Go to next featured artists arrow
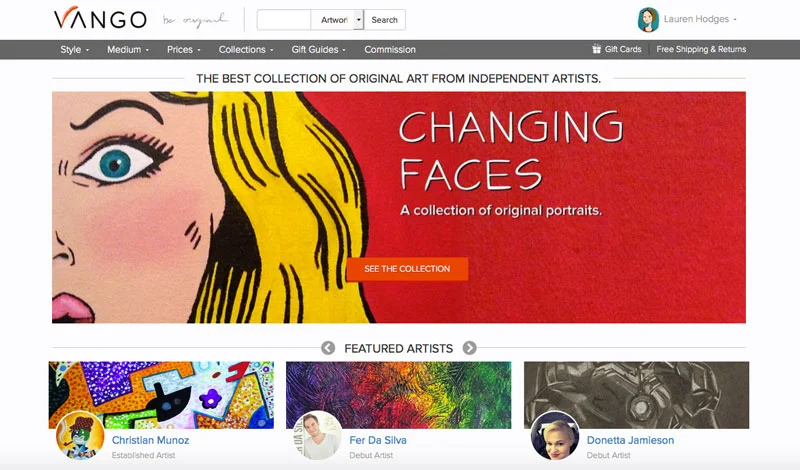800x470 pixels. coord(469,348)
